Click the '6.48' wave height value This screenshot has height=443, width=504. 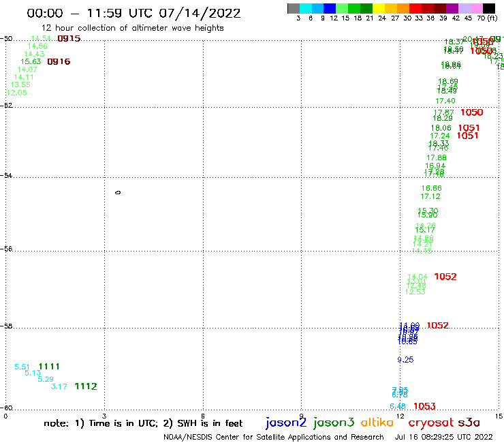point(398,407)
